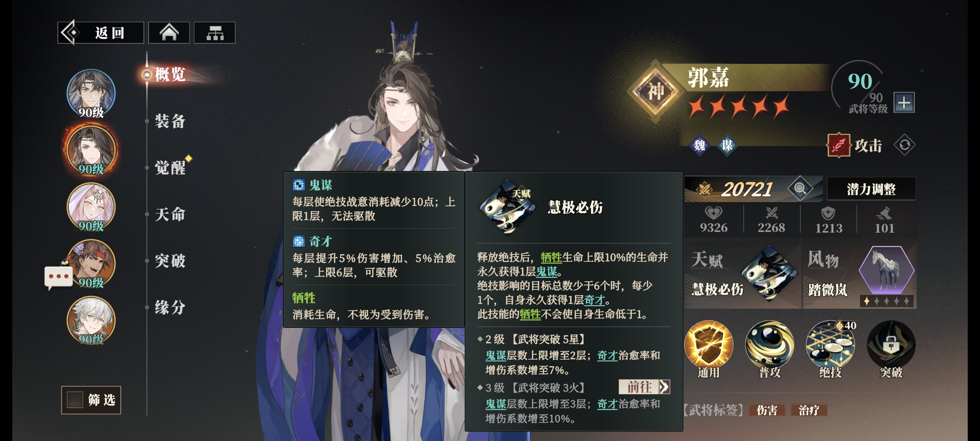The width and height of the screenshot is (980, 441).
Task: Select the white-haired hero portrait
Action: pos(91,320)
